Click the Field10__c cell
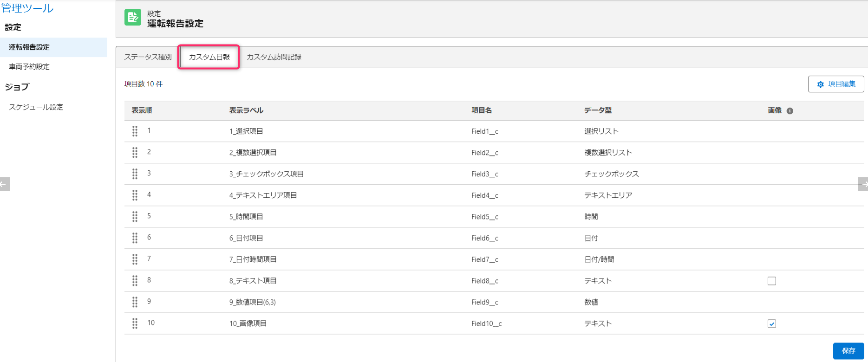 tap(487, 323)
